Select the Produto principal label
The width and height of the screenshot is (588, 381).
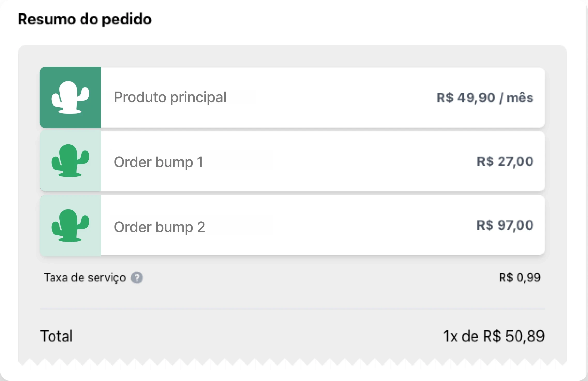pos(170,97)
